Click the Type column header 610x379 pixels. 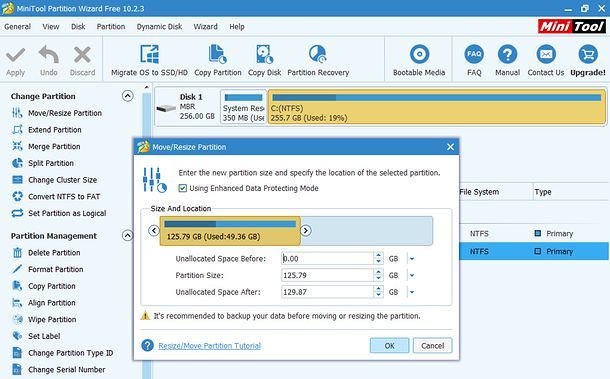point(543,192)
